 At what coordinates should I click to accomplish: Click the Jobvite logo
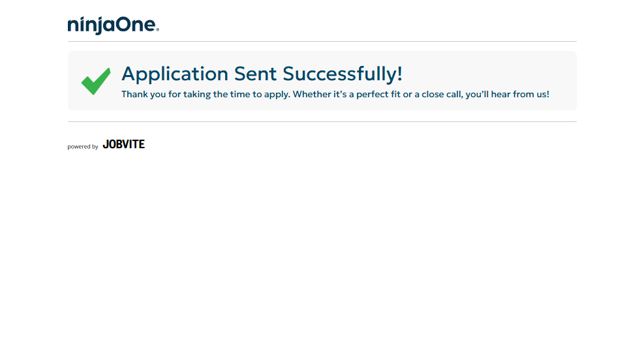(123, 144)
